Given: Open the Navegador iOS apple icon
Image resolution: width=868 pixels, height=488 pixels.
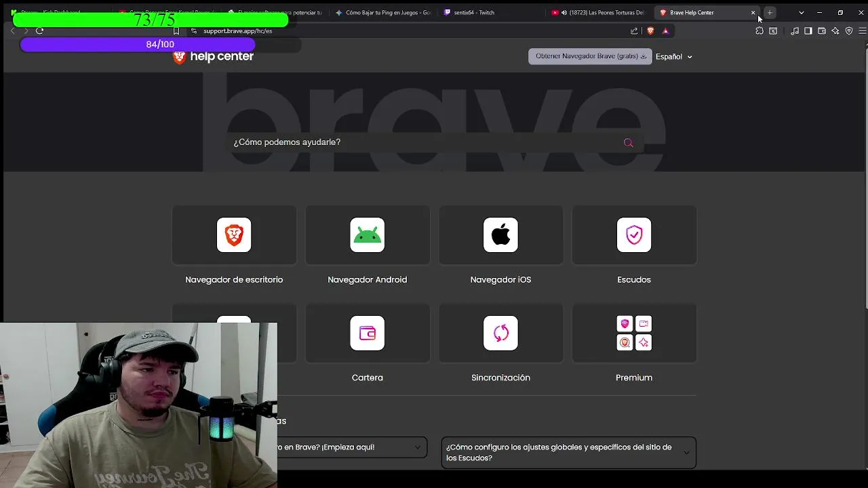Looking at the screenshot, I should click(500, 235).
